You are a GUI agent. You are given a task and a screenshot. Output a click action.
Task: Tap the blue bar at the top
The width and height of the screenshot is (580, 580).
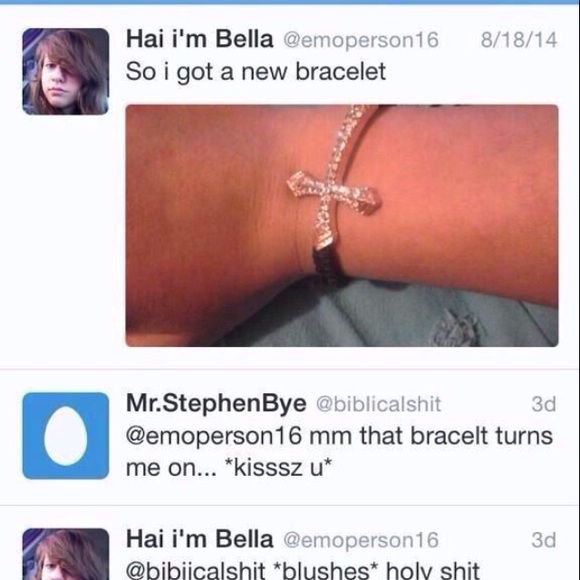pos(290,2)
